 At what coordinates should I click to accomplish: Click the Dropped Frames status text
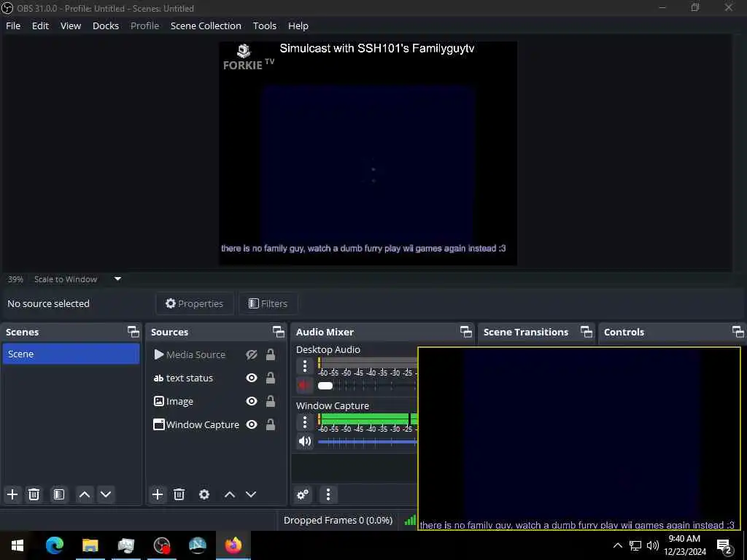click(x=338, y=520)
